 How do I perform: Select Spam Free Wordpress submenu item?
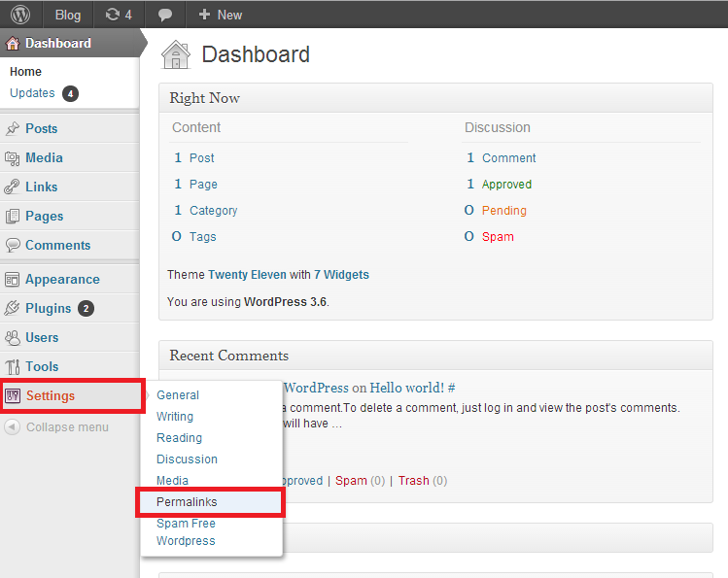point(186,532)
